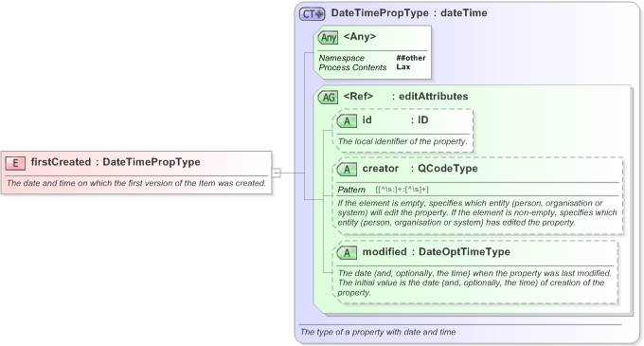Select the modified attribute name
Screen dimensions: 644x346
coord(385,251)
